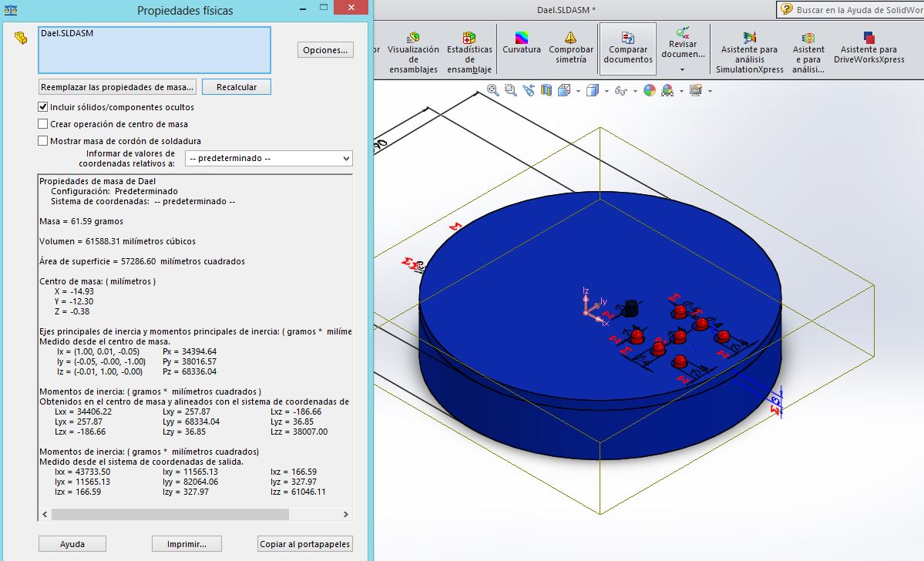Click Hide/show items glasses icon
The height and width of the screenshot is (561, 924).
[620, 90]
